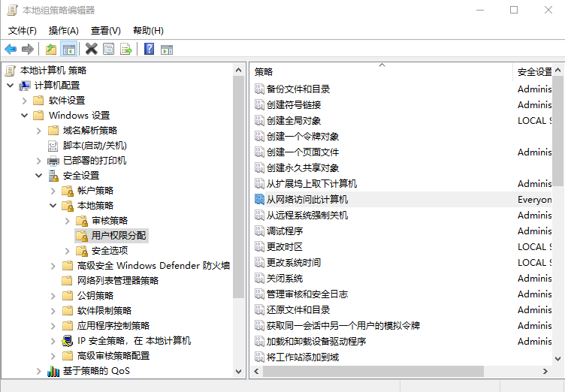The width and height of the screenshot is (565, 392).
Task: Open the 查看(V) menu
Action: 105,31
